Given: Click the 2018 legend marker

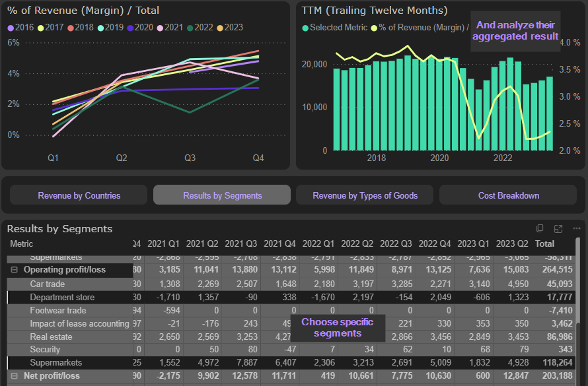Looking at the screenshot, I should [x=70, y=28].
